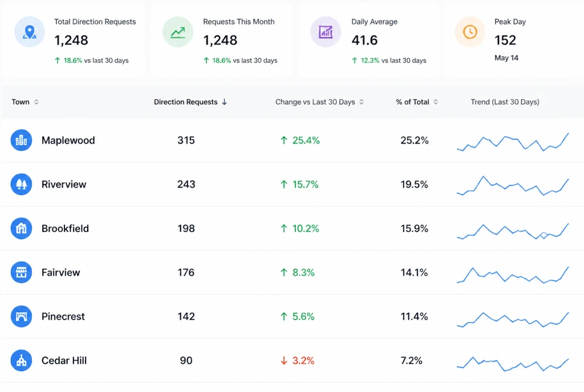Click the Cedar Hill church icon
The height and width of the screenshot is (392, 584).
(x=21, y=361)
